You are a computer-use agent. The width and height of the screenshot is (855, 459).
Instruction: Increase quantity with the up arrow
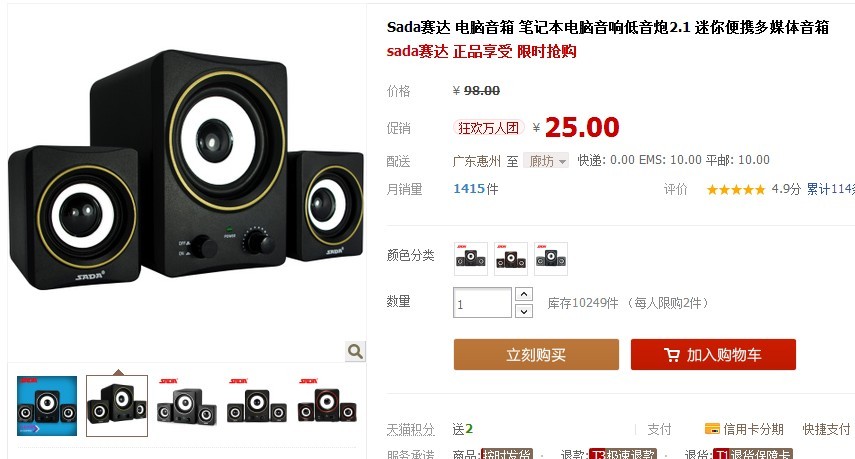523,294
